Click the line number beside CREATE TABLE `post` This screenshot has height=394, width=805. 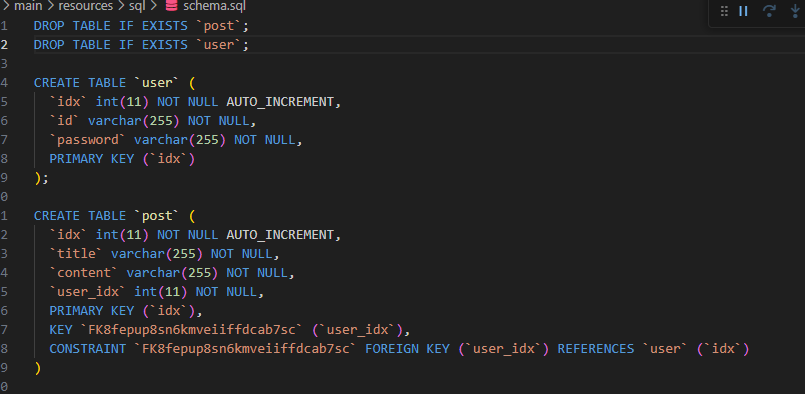(x=4, y=215)
